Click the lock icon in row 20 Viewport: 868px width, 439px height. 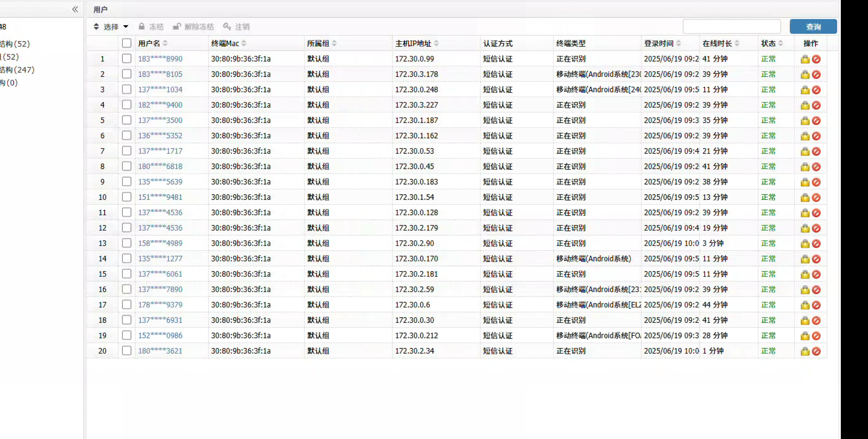point(805,351)
